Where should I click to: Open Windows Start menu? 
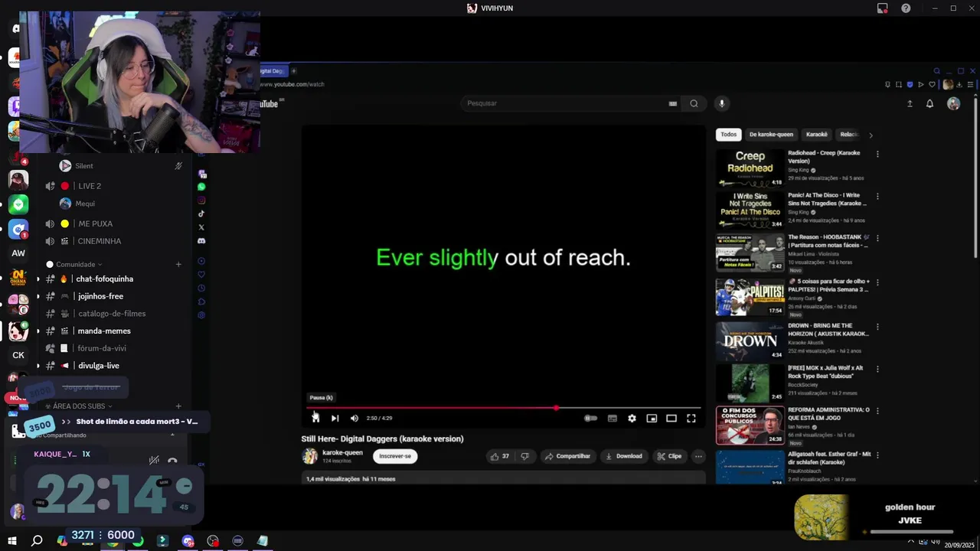12,541
